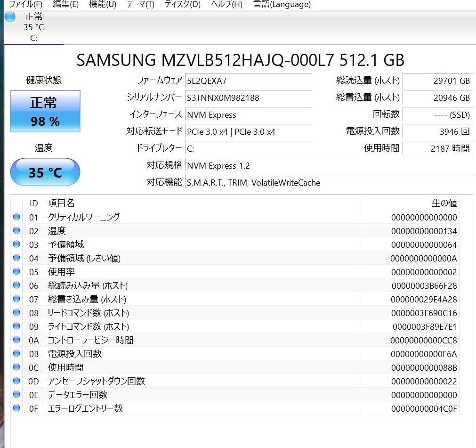The width and height of the screenshot is (476, 448).
Task: Click raw value 0000003F89E7E1
Action: click(x=425, y=327)
